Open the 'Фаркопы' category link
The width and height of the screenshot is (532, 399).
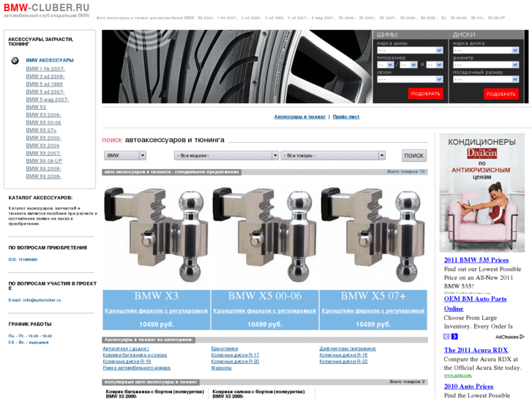click(x=221, y=368)
